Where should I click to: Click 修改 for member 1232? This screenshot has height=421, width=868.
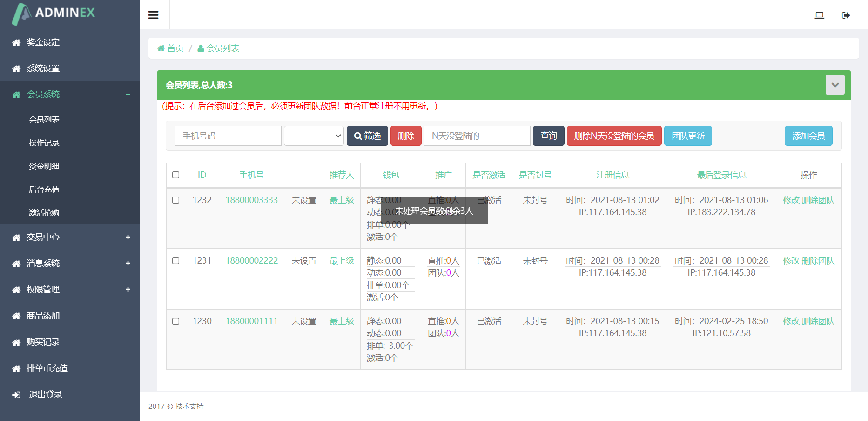tap(791, 200)
